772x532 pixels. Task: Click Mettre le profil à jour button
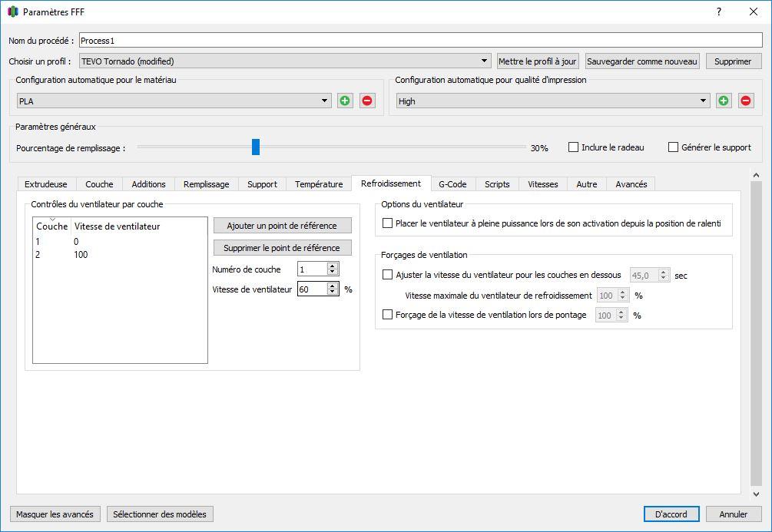coord(538,61)
